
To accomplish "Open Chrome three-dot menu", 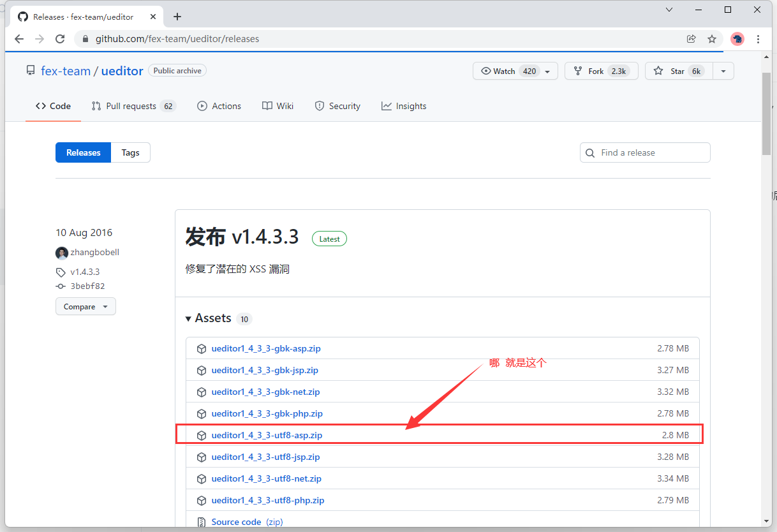I will [x=759, y=39].
